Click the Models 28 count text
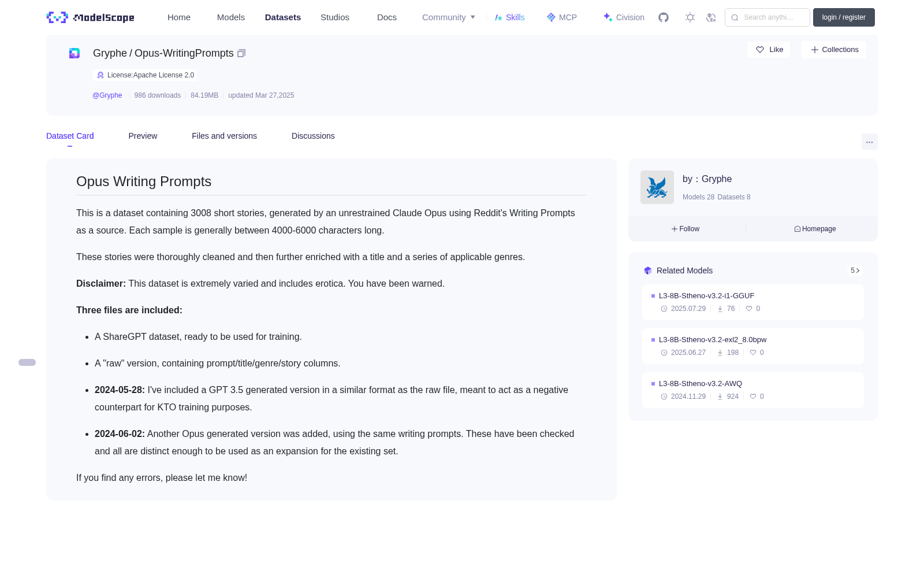The height and width of the screenshot is (578, 924). pyautogui.click(x=698, y=197)
